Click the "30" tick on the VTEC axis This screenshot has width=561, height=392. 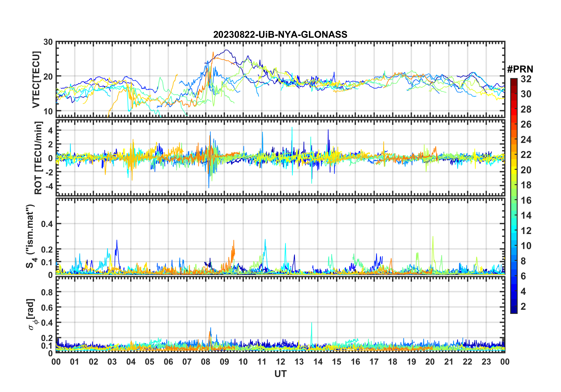(48, 42)
